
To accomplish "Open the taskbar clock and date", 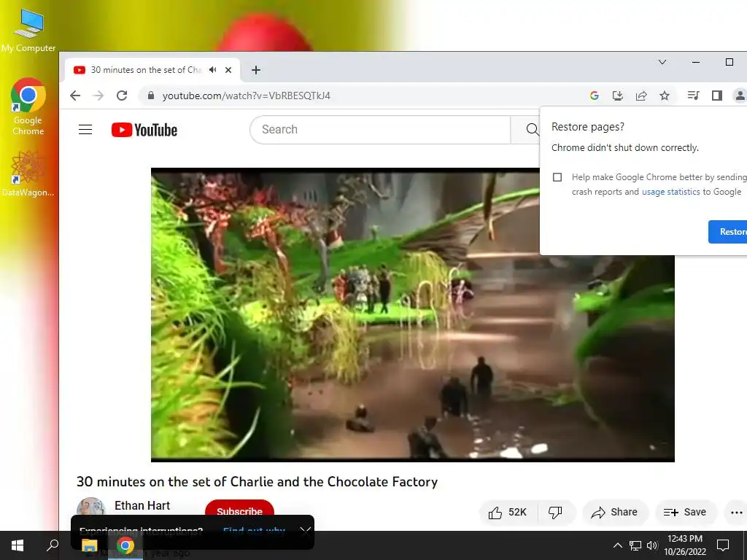I will pyautogui.click(x=685, y=545).
